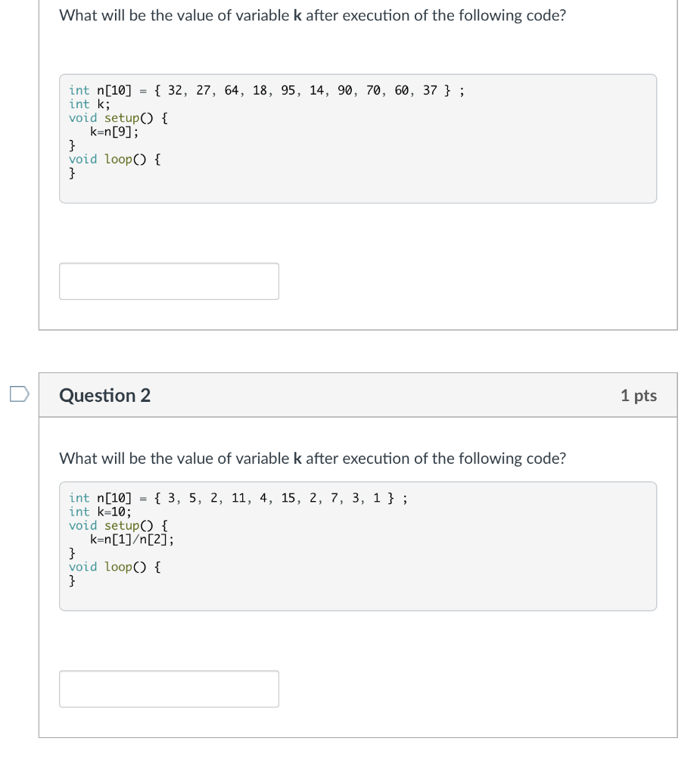Image resolution: width=700 pixels, height=775 pixels.
Task: Click the first question prompt text
Action: tap(313, 15)
